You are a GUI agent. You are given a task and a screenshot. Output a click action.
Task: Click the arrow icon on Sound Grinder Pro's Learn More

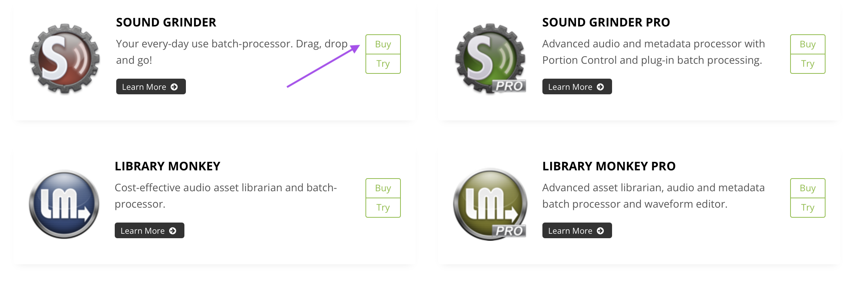point(600,86)
